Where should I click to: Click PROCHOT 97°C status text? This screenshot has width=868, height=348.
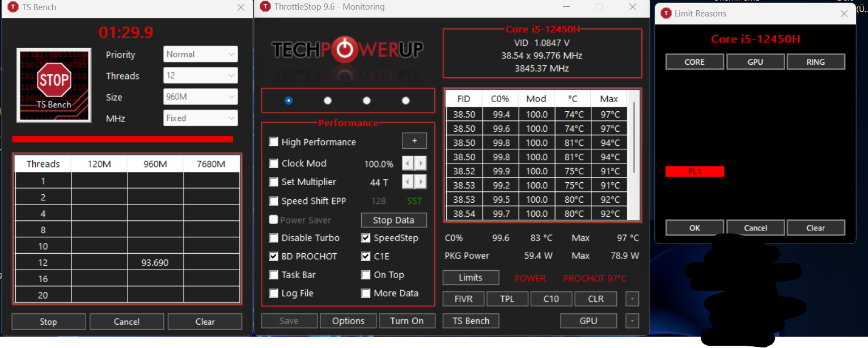pyautogui.click(x=595, y=278)
